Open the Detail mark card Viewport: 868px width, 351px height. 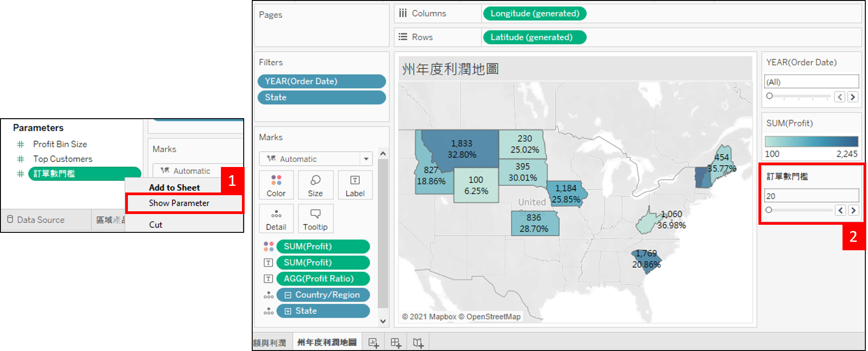(276, 218)
